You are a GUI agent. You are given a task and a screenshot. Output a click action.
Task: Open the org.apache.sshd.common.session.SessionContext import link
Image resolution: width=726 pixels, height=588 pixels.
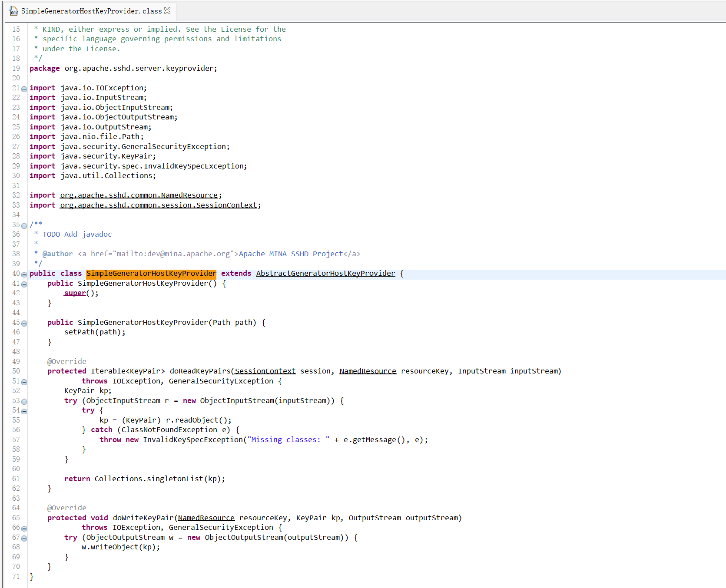159,205
